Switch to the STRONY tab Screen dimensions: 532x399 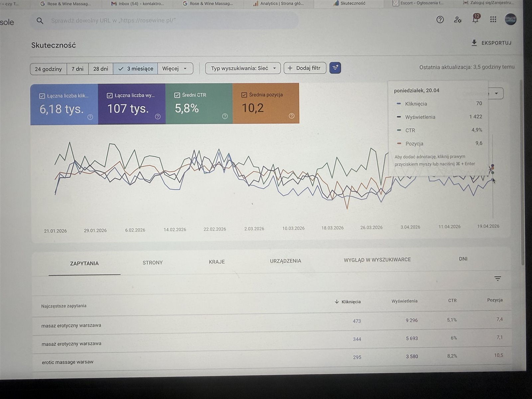pos(153,263)
